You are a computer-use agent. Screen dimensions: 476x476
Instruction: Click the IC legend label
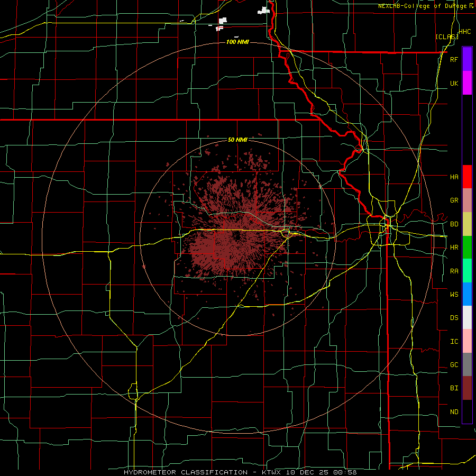point(454,342)
